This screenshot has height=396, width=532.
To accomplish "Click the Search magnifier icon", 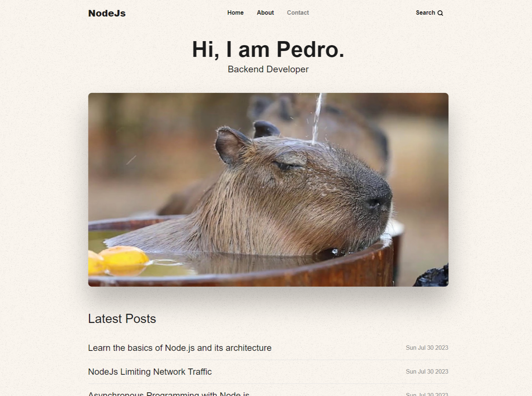I will pyautogui.click(x=440, y=13).
